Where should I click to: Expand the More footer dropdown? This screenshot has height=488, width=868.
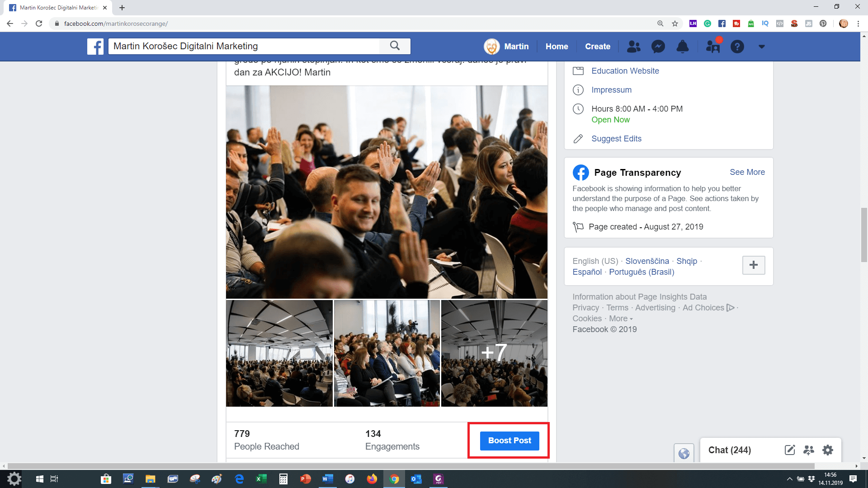pos(621,319)
